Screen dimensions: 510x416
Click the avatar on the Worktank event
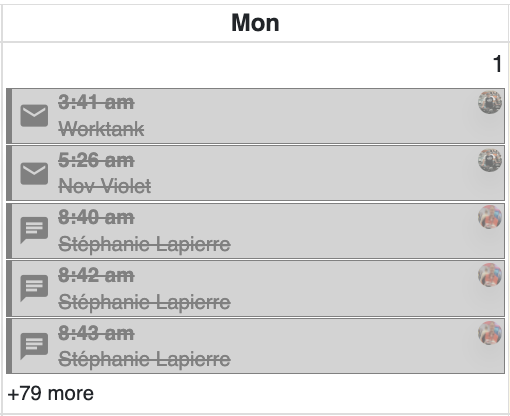[490, 102]
